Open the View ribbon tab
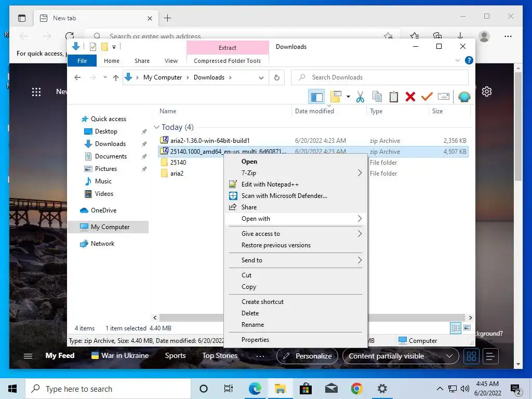This screenshot has width=532, height=399. pos(171,61)
